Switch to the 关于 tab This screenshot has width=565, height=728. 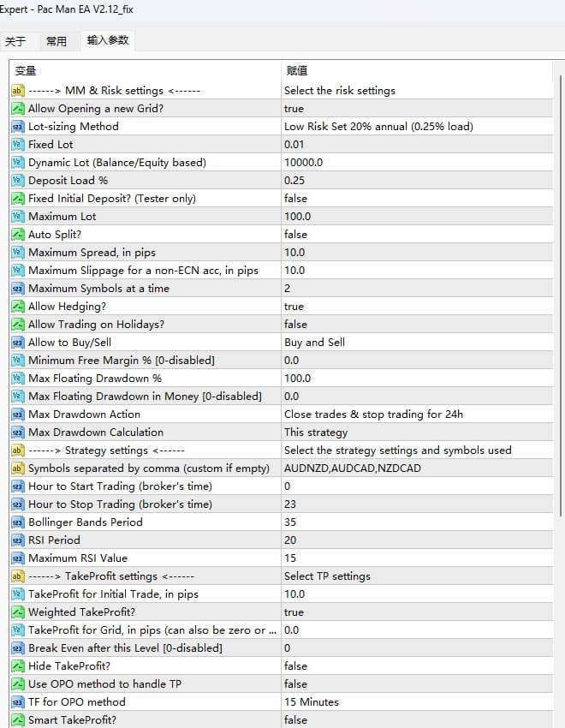(15, 41)
